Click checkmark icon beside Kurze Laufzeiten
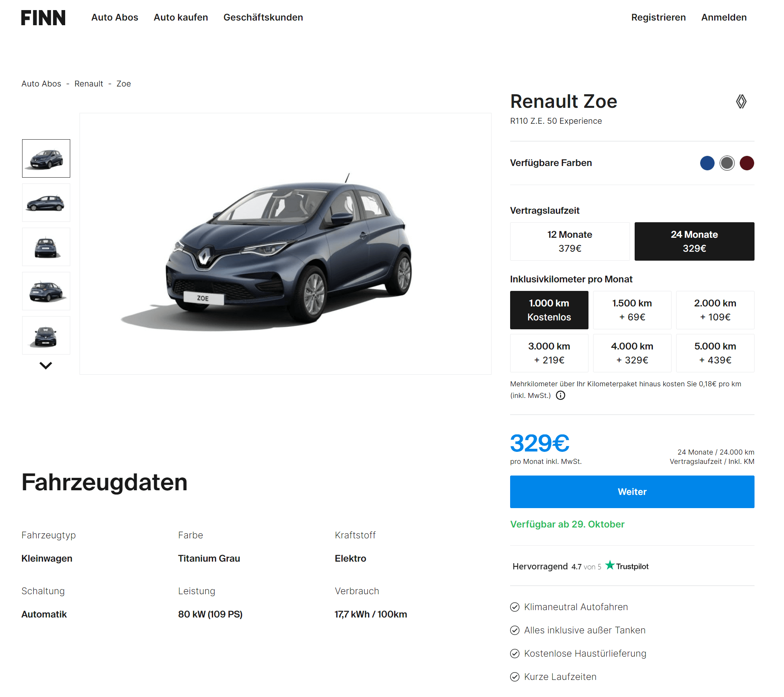784x697 pixels. point(515,677)
